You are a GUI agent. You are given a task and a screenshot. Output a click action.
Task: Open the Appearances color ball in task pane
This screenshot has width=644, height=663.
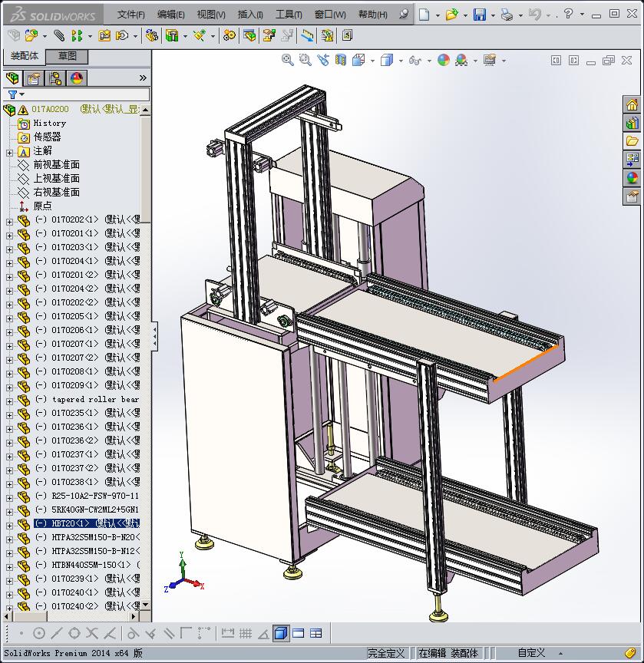(x=632, y=178)
